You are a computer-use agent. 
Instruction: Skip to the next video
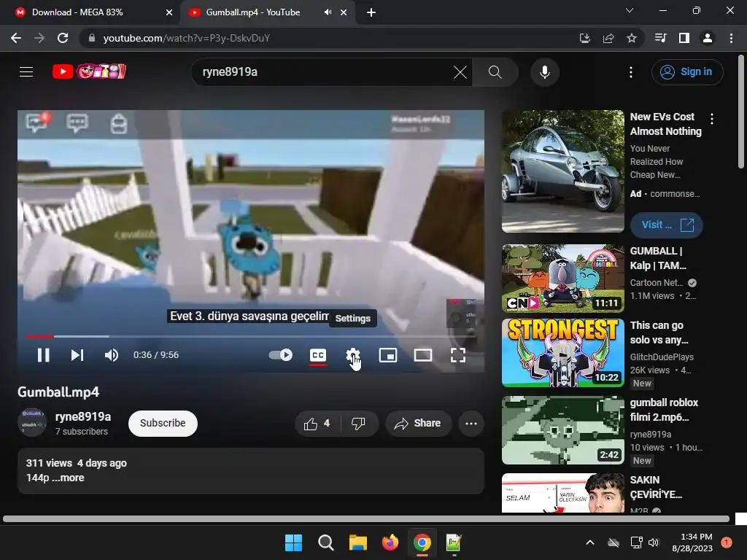tap(77, 355)
